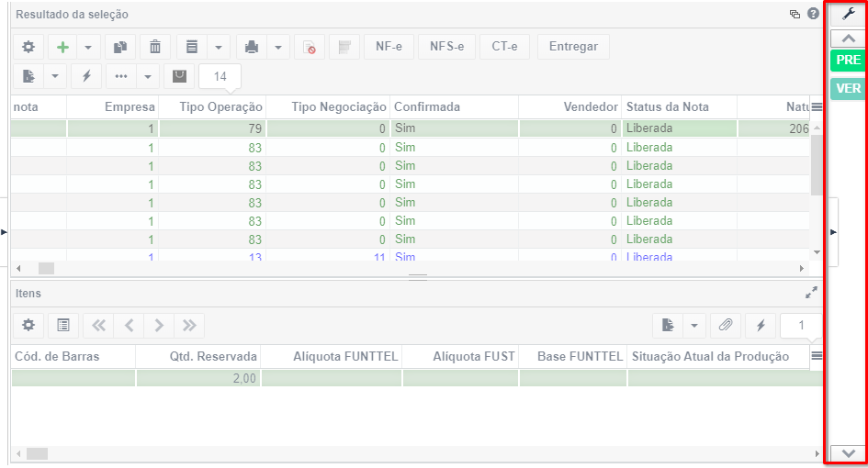868x468 pixels.
Task: Open dropdown arrow next to printer icon
Action: [278, 47]
